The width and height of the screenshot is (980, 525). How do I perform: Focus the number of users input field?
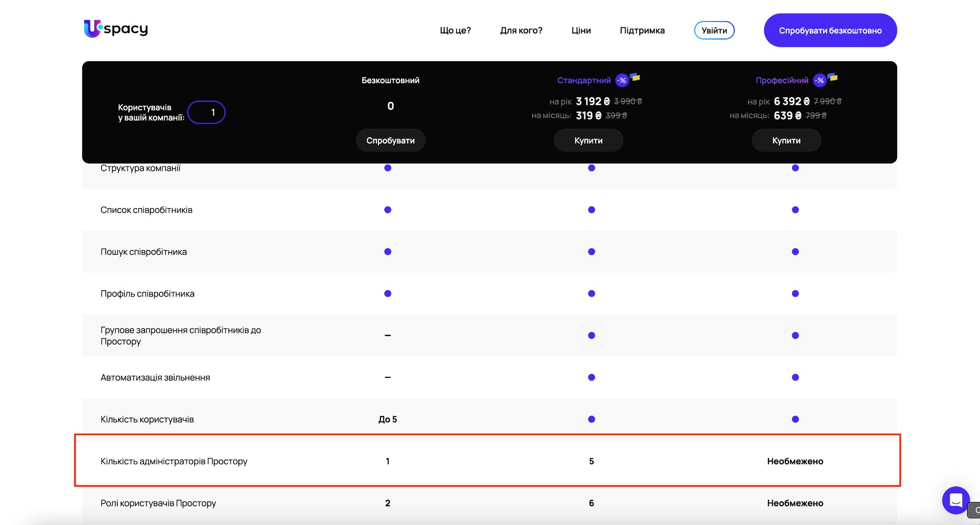coord(207,112)
